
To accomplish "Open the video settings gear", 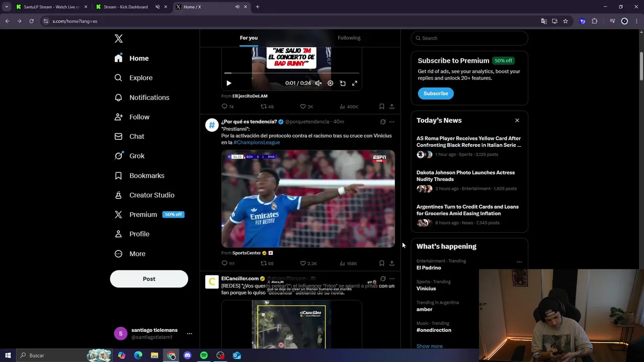I will (x=331, y=83).
